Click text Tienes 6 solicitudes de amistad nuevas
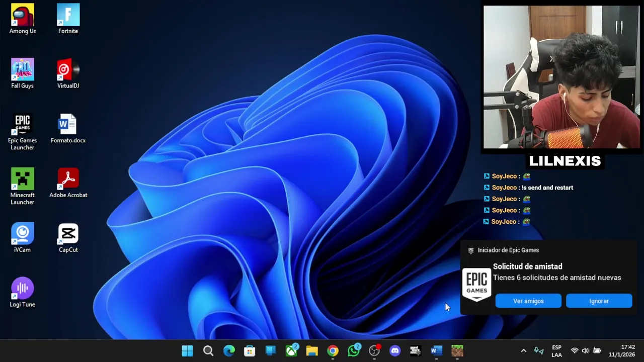 [x=557, y=278]
